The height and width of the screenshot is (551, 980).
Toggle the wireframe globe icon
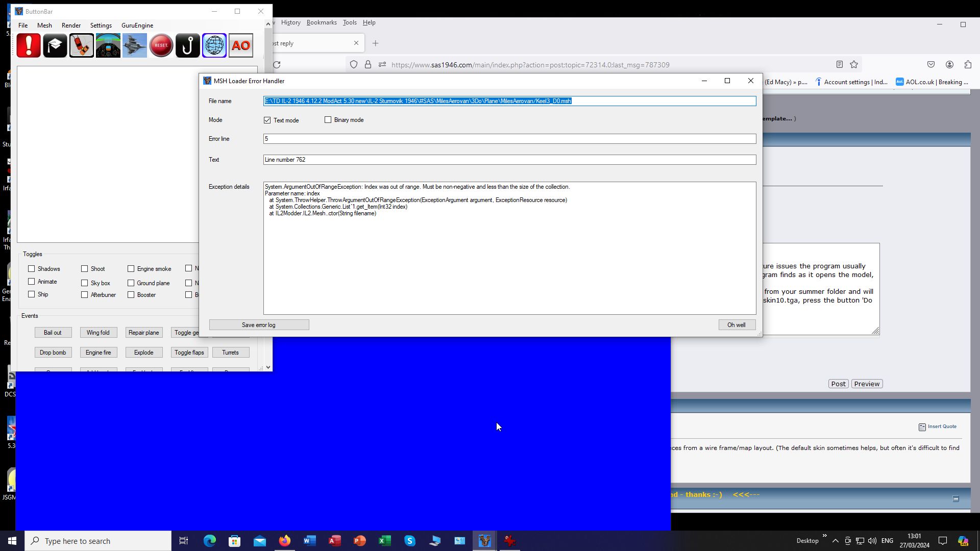pyautogui.click(x=214, y=46)
